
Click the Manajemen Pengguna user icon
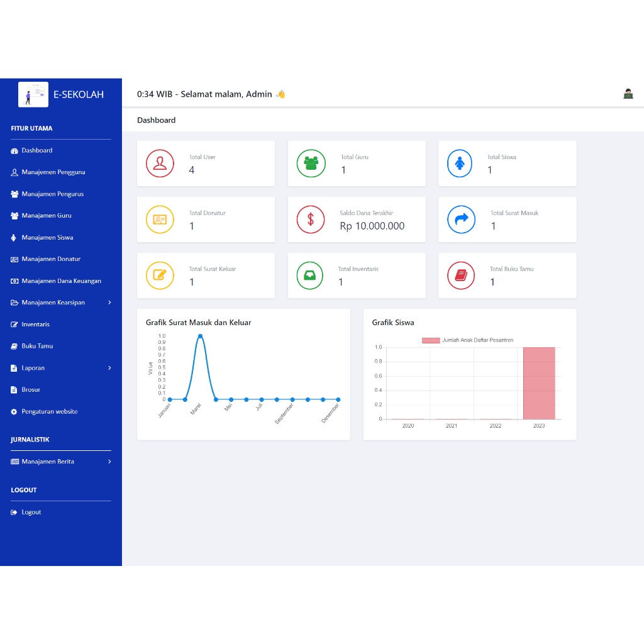click(x=14, y=172)
